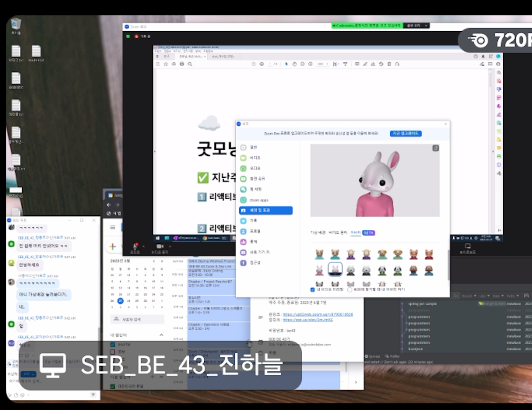Click plus to add other calendars
The image size is (532, 410).
pyautogui.click(x=152, y=377)
